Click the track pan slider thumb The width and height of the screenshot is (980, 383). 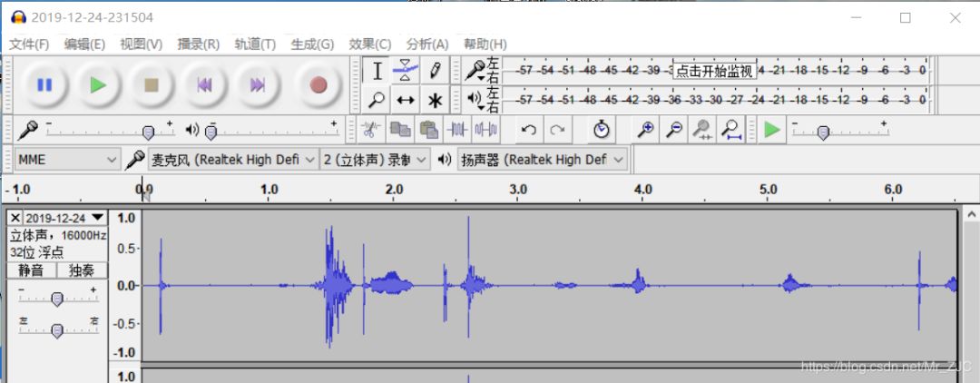click(x=57, y=330)
